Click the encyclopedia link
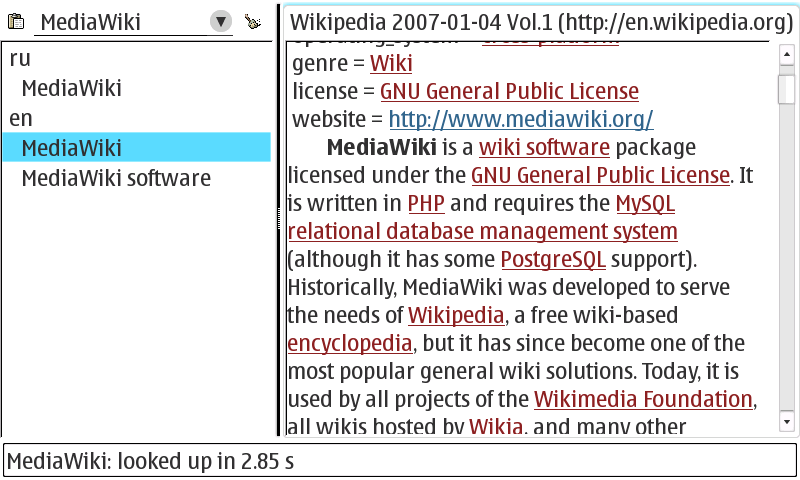Viewport: 800px width, 480px height. [x=350, y=344]
